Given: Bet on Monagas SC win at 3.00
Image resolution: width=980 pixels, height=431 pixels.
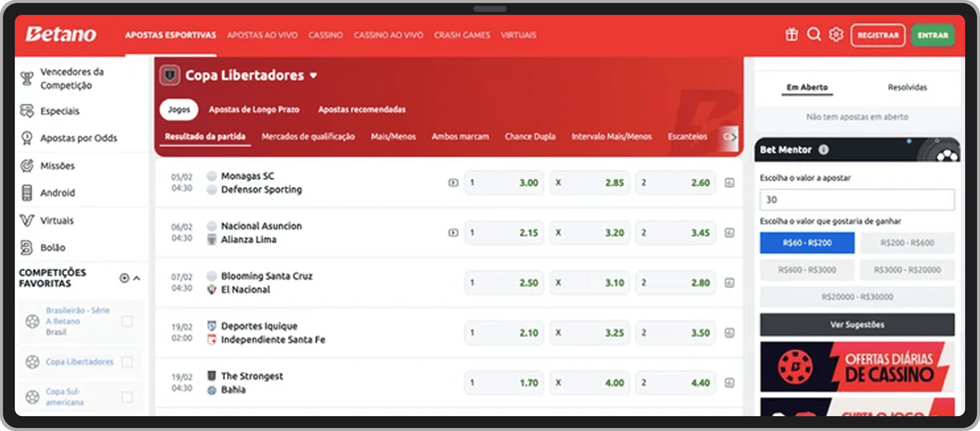Looking at the screenshot, I should point(504,183).
